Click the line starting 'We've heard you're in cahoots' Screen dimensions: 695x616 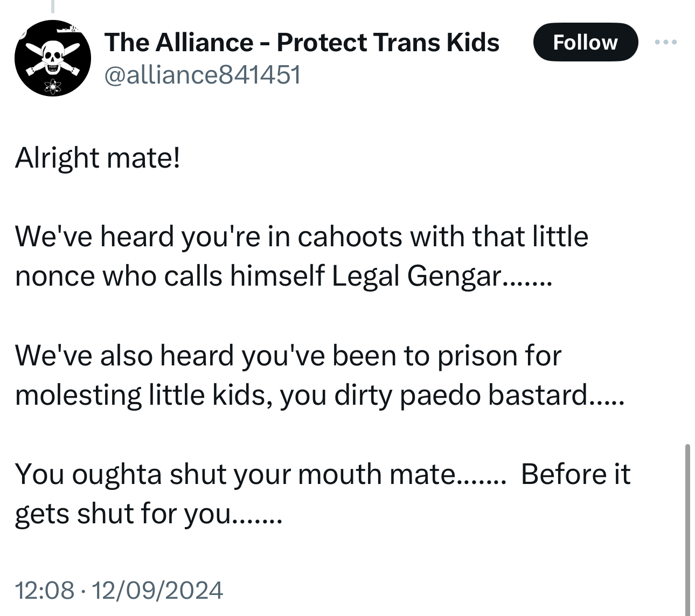[301, 237]
